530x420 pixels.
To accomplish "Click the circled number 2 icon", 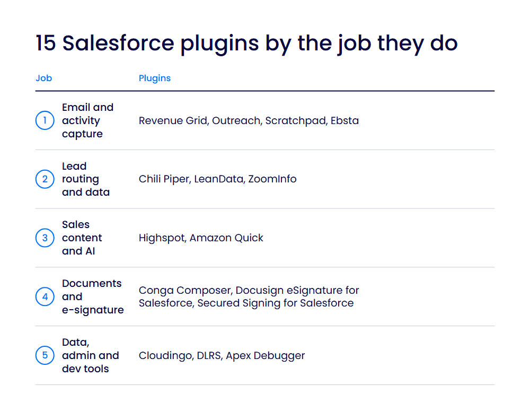I will click(45, 179).
